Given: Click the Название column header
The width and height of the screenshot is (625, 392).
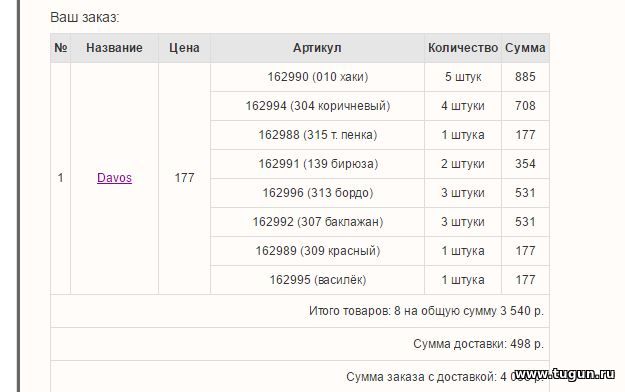Looking at the screenshot, I should (114, 48).
